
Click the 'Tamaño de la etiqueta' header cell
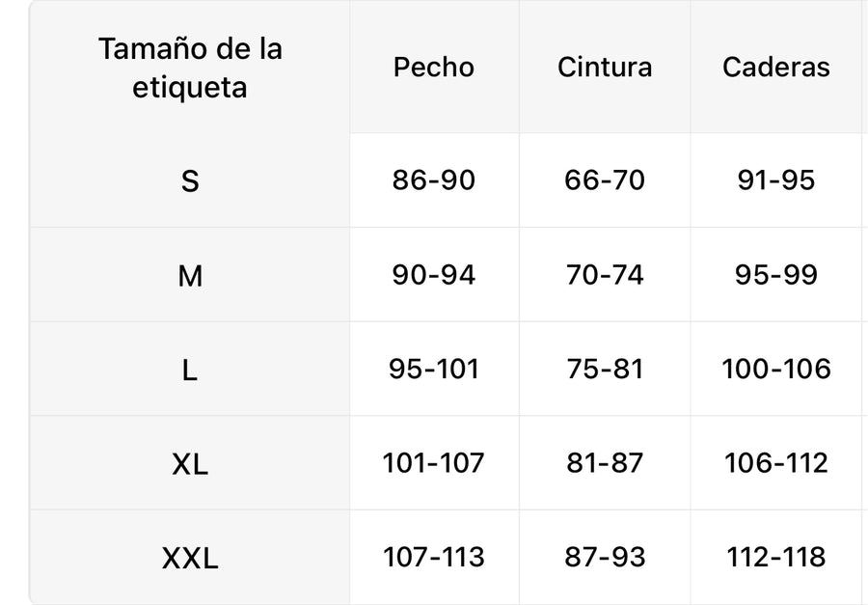pyautogui.click(x=190, y=68)
